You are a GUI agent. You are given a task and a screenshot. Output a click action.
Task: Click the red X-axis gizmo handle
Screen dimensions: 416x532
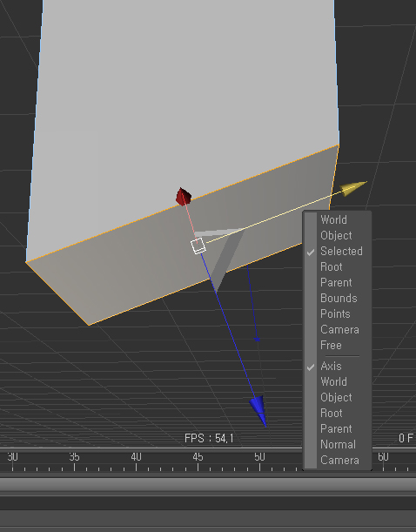tap(184, 197)
